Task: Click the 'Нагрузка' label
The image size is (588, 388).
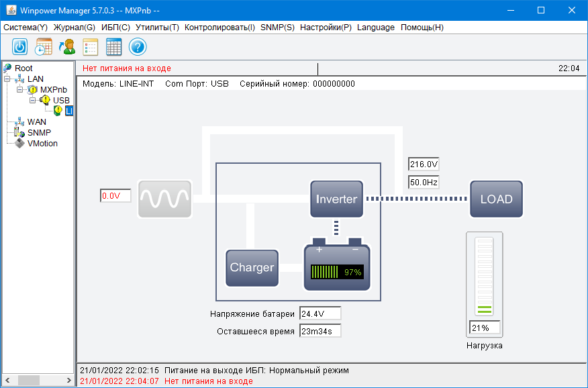Action: pos(485,346)
